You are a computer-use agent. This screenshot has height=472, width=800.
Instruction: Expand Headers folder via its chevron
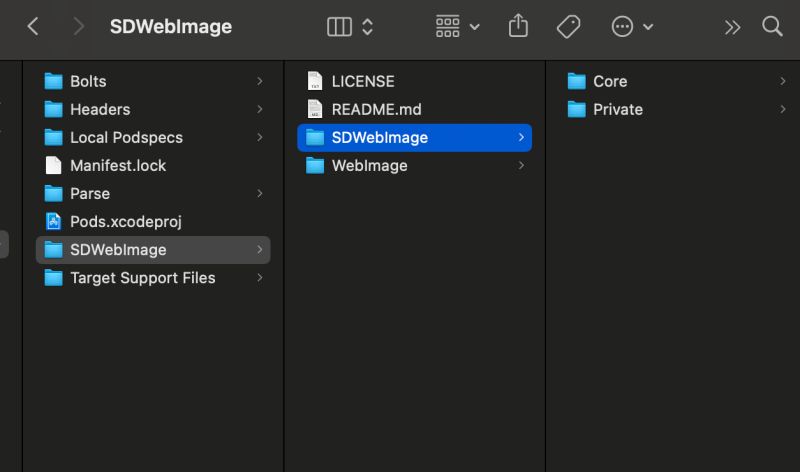coord(260,109)
